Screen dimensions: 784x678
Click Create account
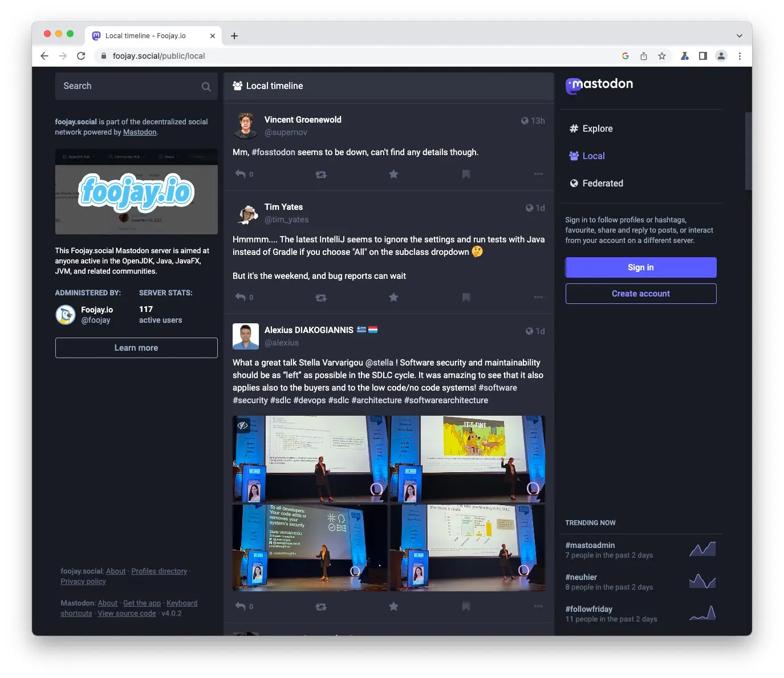pyautogui.click(x=640, y=294)
